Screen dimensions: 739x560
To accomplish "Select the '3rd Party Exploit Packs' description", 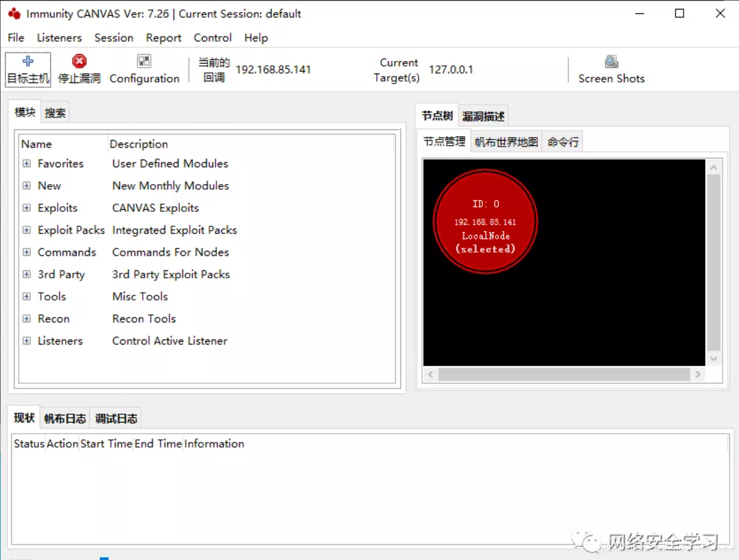I will 171,274.
